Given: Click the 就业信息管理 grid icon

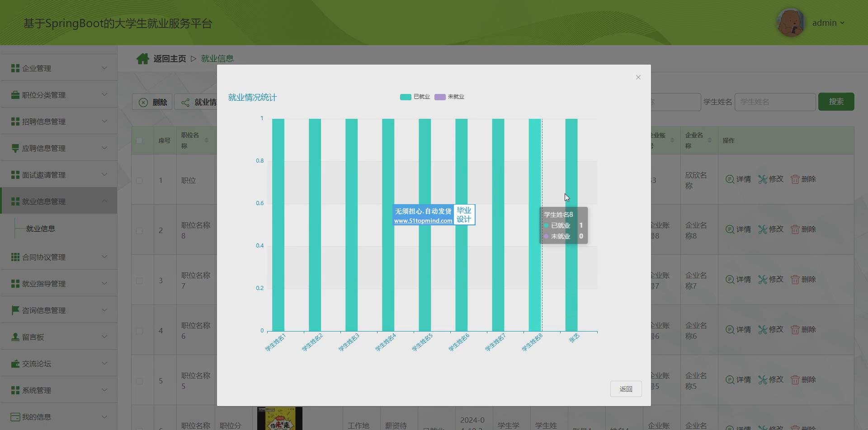Looking at the screenshot, I should [15, 201].
